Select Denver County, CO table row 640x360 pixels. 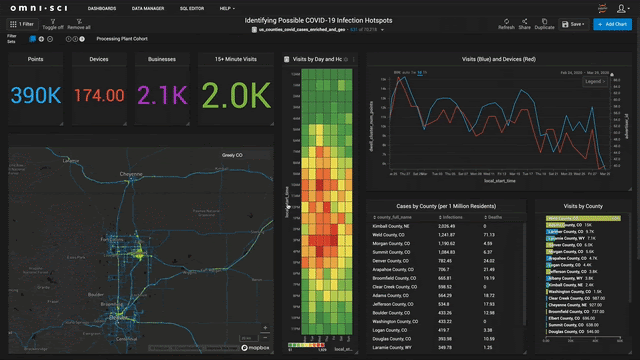tap(446, 261)
